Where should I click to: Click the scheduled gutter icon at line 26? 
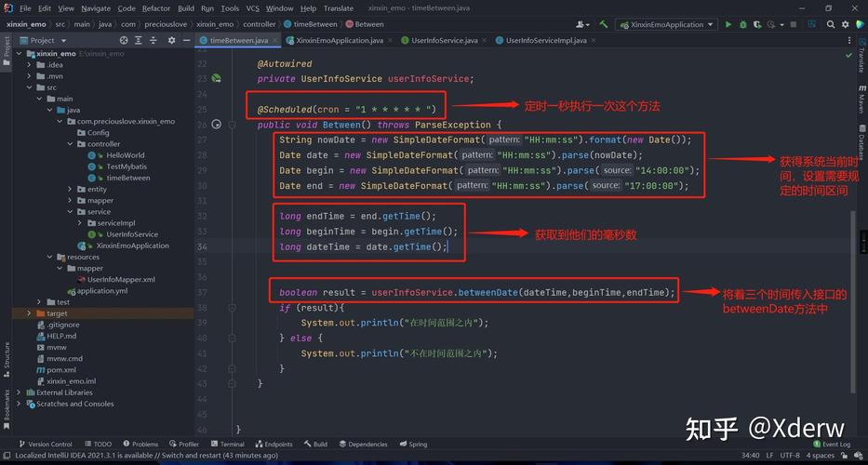217,125
